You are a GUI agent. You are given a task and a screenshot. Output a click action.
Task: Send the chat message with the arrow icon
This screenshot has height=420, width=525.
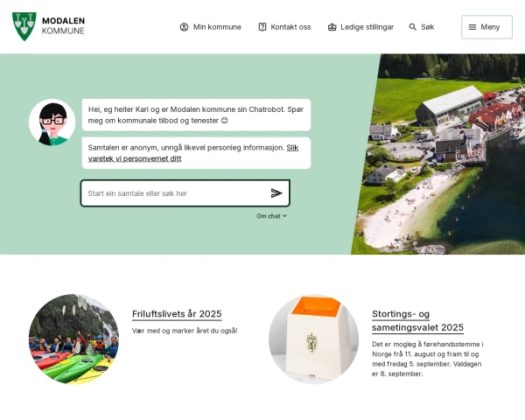tap(276, 193)
